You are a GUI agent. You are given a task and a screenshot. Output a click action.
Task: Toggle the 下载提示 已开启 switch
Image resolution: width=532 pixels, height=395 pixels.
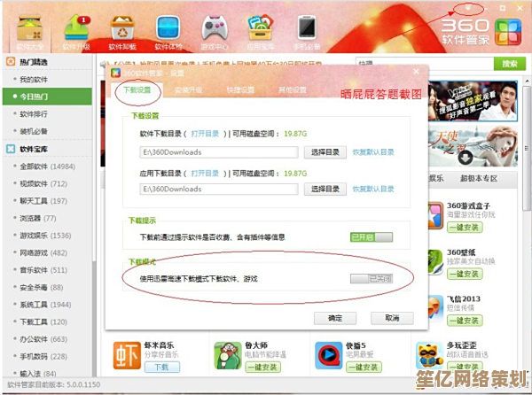point(372,236)
